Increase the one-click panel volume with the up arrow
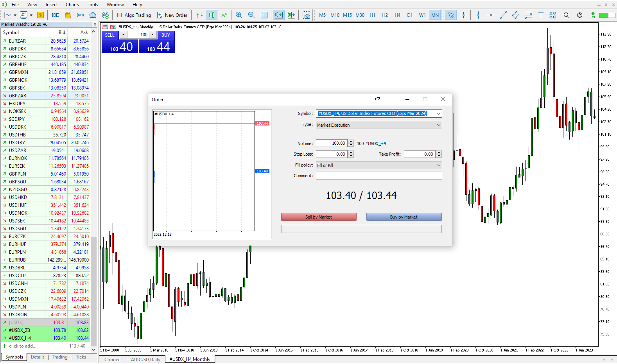Viewport: 617px width, 364px height. coord(152,35)
